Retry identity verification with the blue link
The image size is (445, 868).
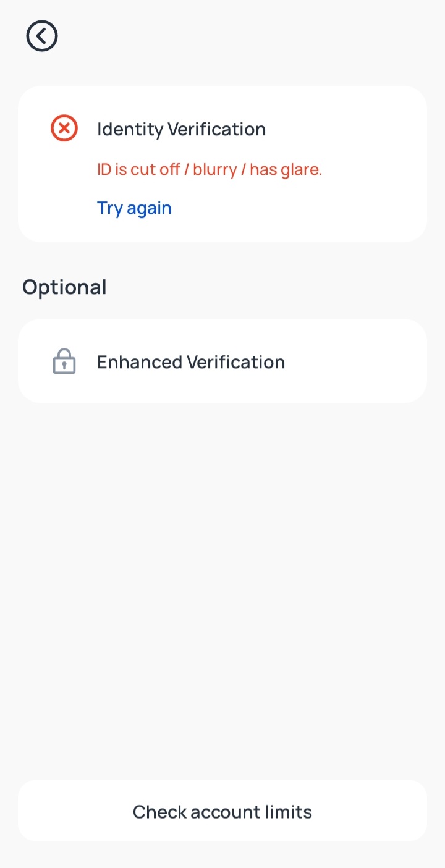coord(134,208)
